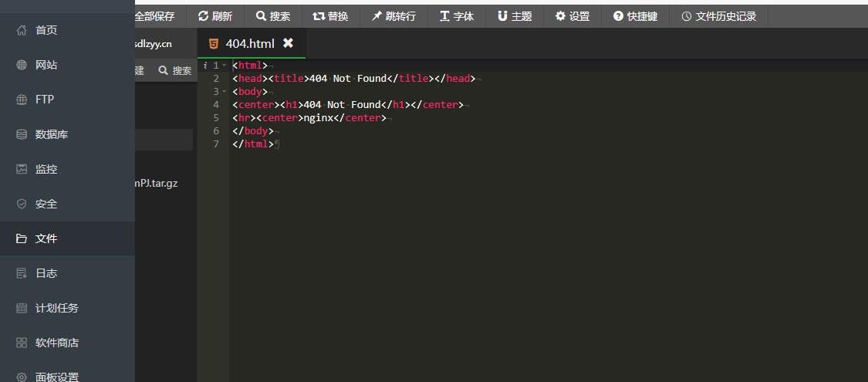Open 字体 font settings
The image size is (868, 382).
coord(457,17)
